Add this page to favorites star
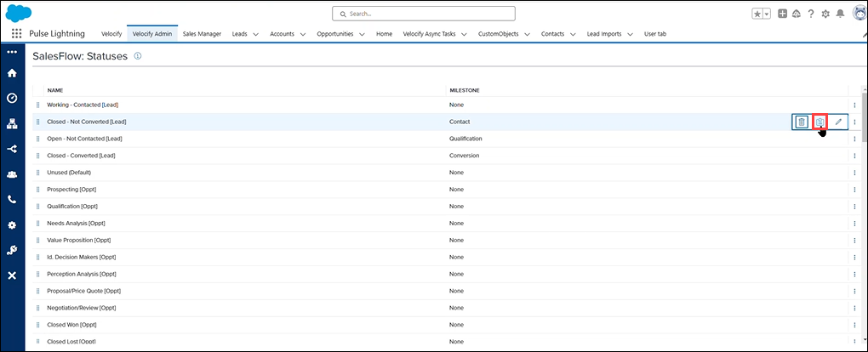 point(757,14)
